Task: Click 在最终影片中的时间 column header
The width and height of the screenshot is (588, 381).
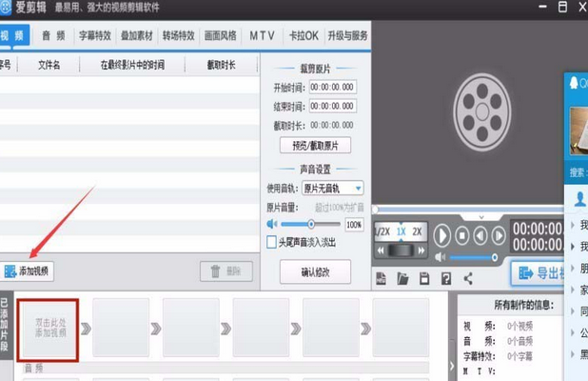Action: (132, 65)
